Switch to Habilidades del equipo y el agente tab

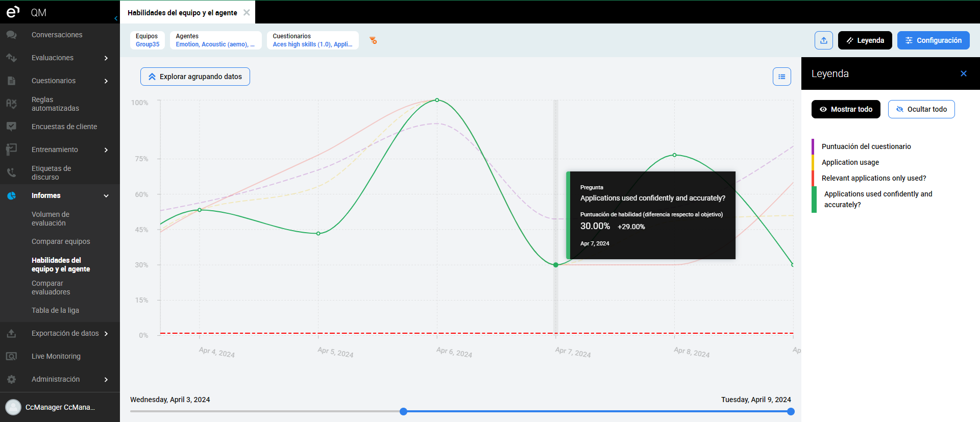(182, 12)
